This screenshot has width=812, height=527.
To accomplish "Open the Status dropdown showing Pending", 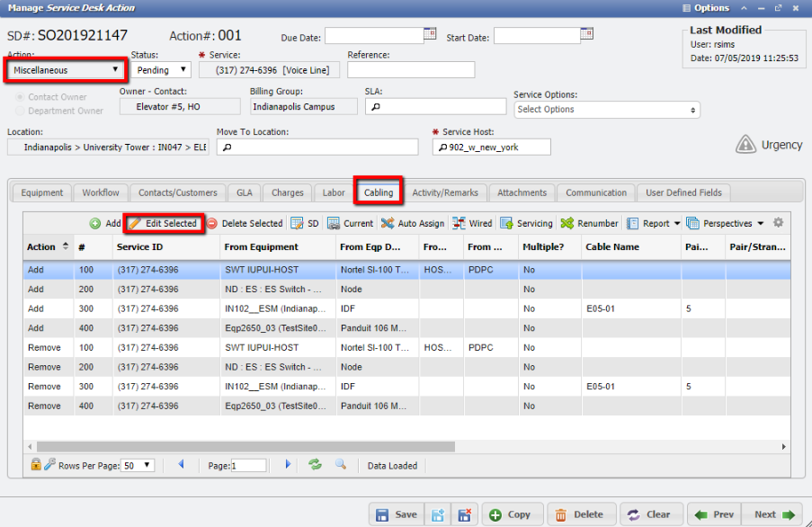I will pyautogui.click(x=161, y=69).
